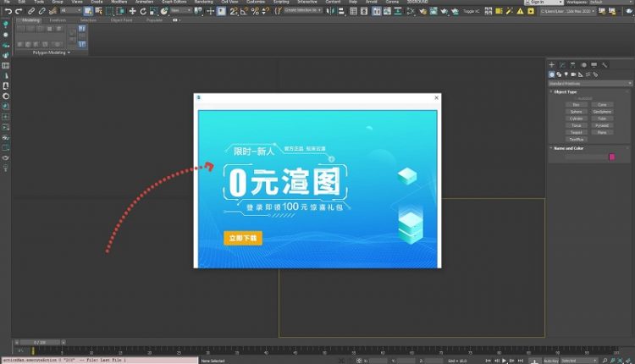
Task: Select the Rotate transform tool
Action: (143, 11)
